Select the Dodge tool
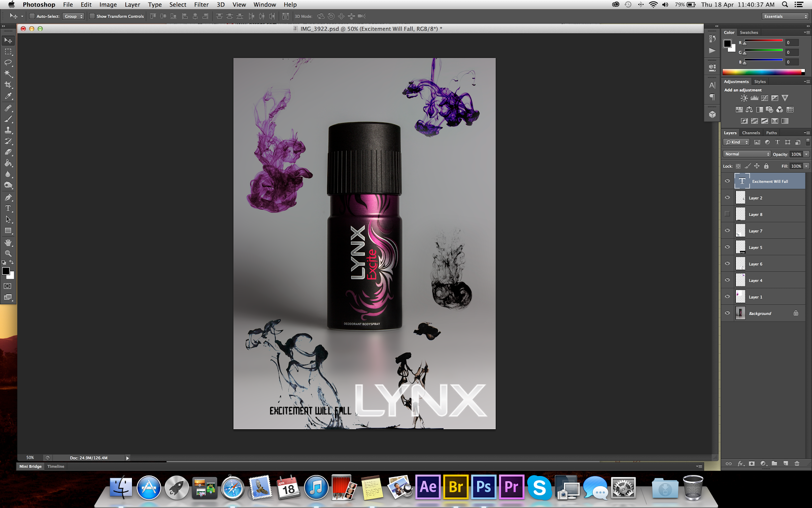Screen dimensions: 812x508 pos(8,185)
